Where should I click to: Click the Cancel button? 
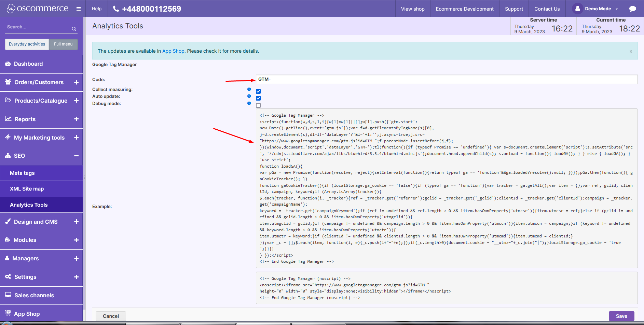111,316
